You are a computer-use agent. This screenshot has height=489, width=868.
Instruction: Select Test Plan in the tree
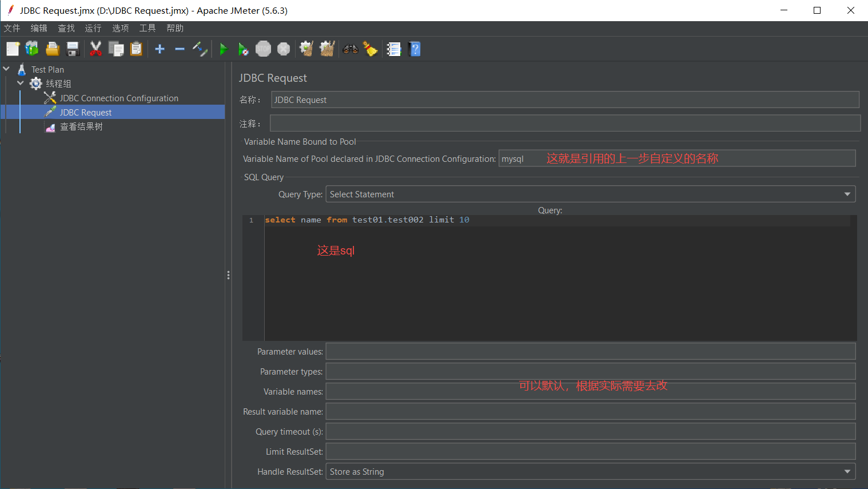(47, 70)
